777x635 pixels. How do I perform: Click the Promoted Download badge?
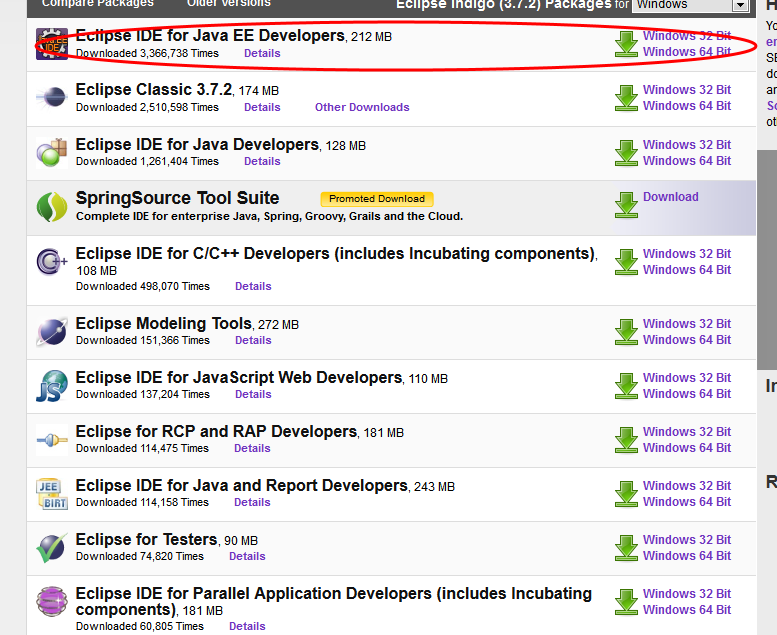pyautogui.click(x=377, y=199)
